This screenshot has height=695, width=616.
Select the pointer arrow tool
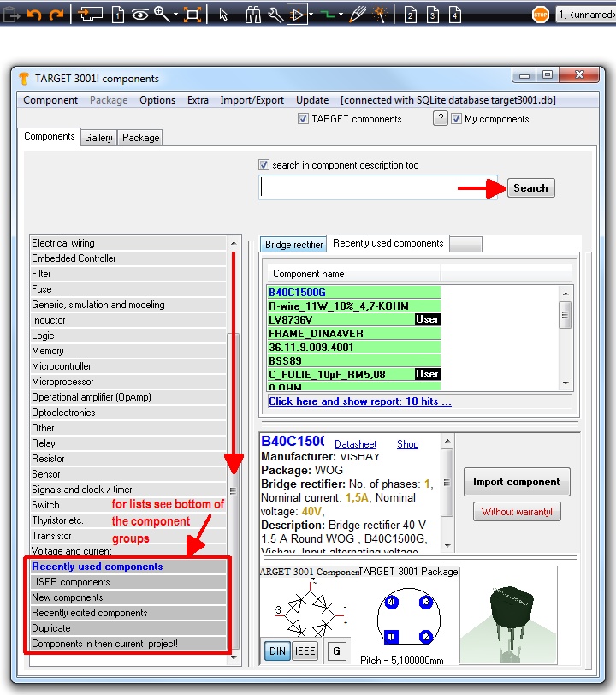coord(223,15)
